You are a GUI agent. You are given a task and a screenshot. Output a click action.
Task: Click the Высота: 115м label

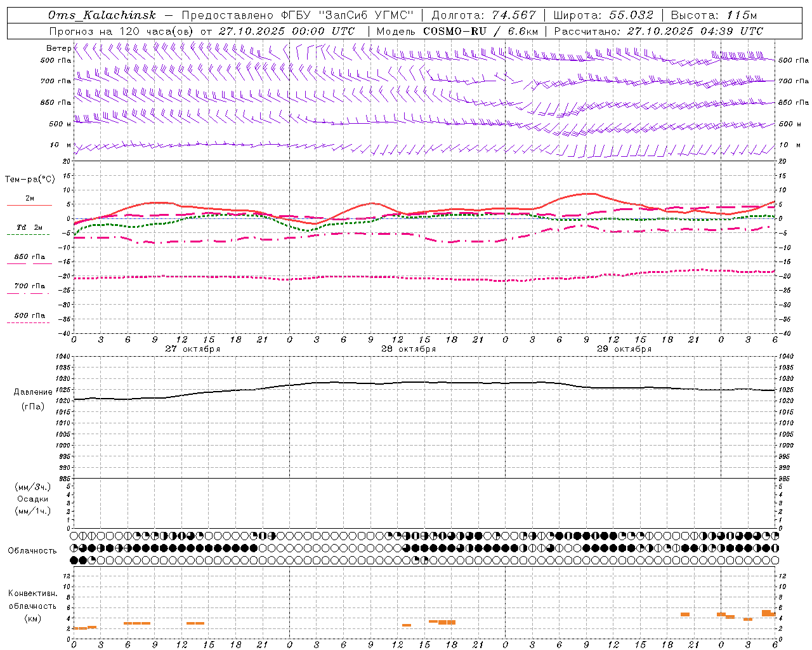[x=714, y=15]
